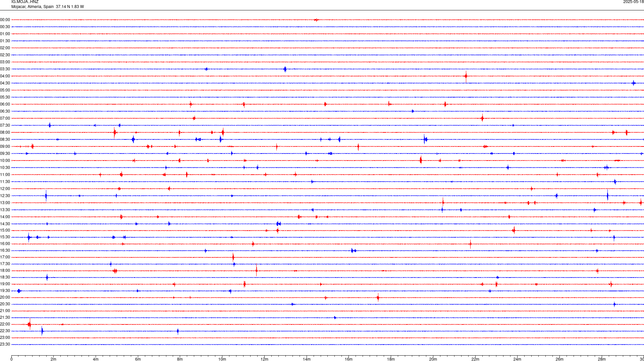Click the 10m tick label on time axis

tap(222, 359)
